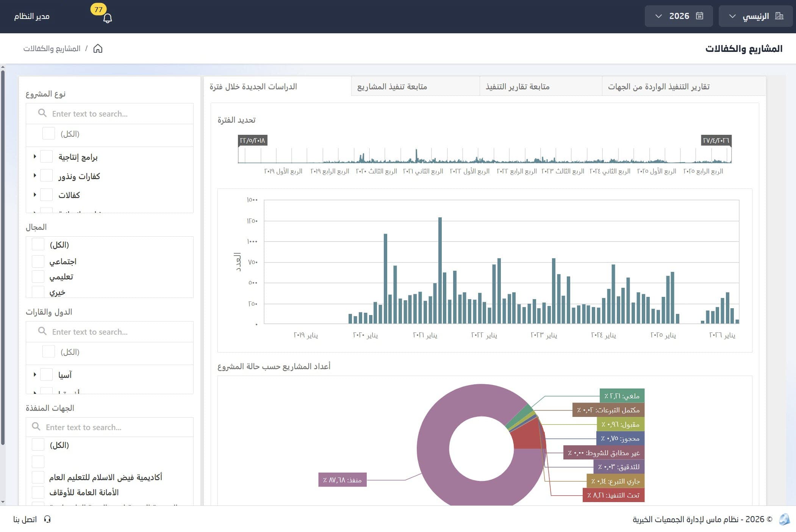This screenshot has height=532, width=796.
Task: Select the اجتماعي checkbox in المجال
Action: (38, 261)
